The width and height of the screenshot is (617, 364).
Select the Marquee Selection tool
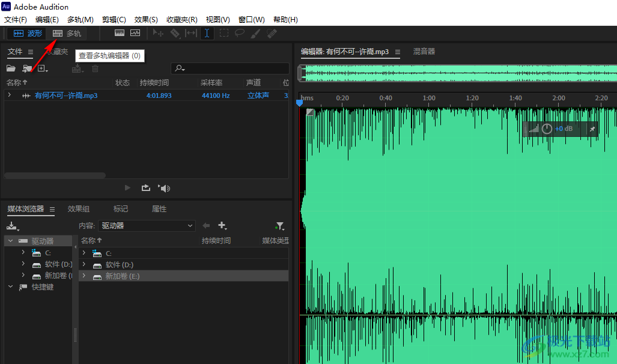pos(223,33)
